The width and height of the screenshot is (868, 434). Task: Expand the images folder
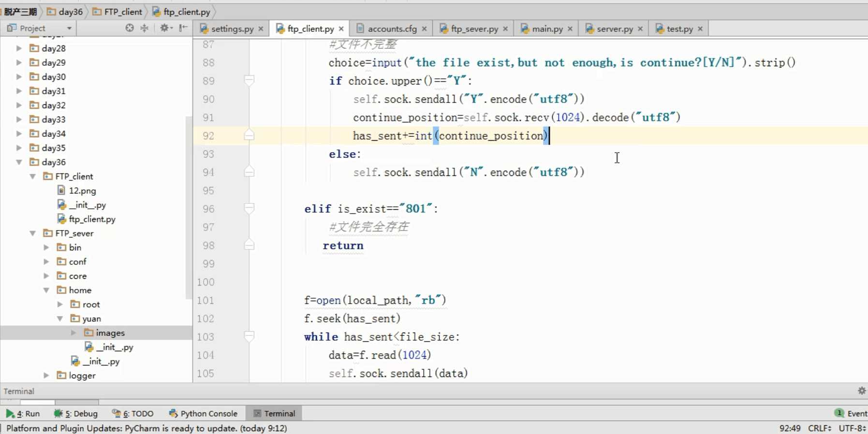tap(74, 333)
